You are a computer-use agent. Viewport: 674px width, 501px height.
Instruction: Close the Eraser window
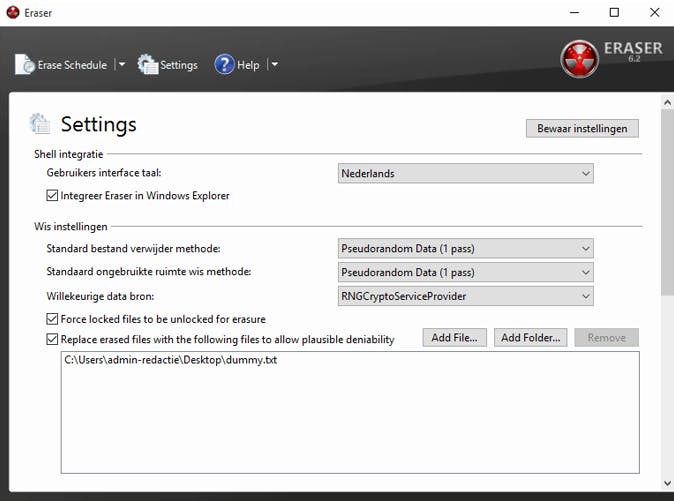[x=654, y=12]
